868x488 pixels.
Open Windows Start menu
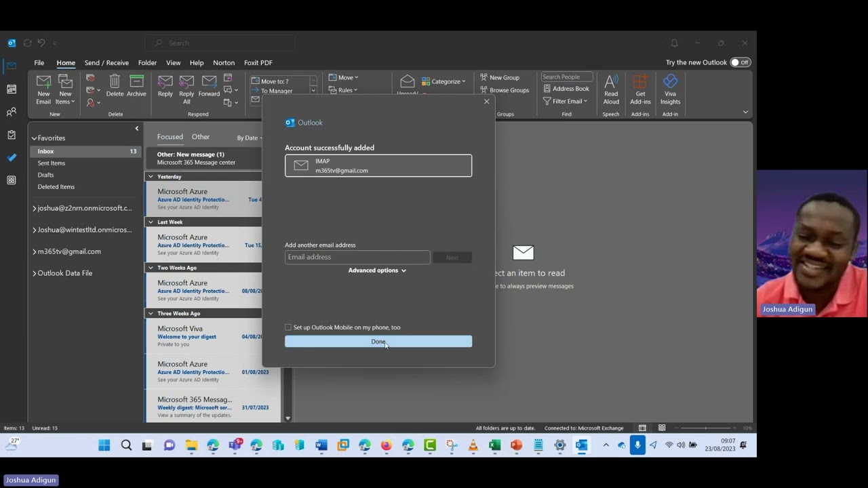pos(104,445)
